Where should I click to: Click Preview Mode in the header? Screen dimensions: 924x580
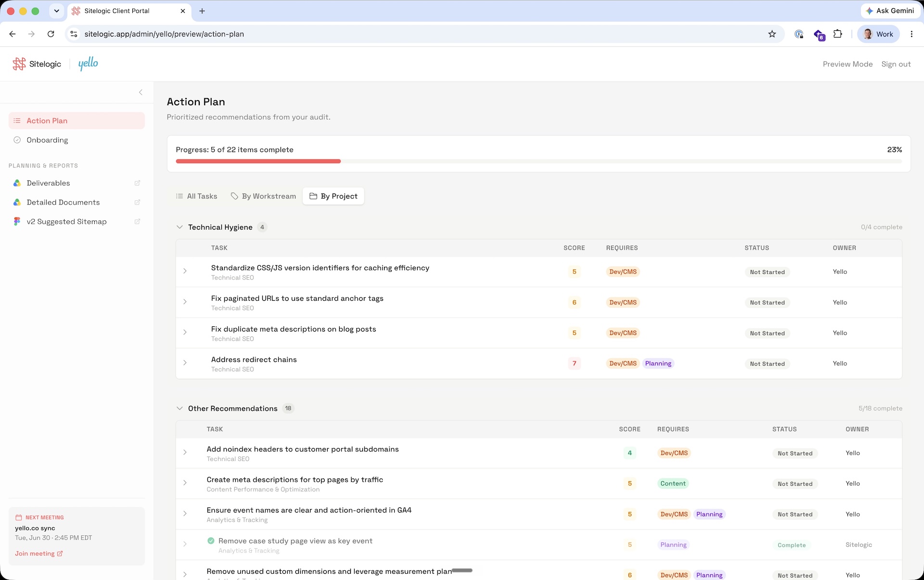847,64
